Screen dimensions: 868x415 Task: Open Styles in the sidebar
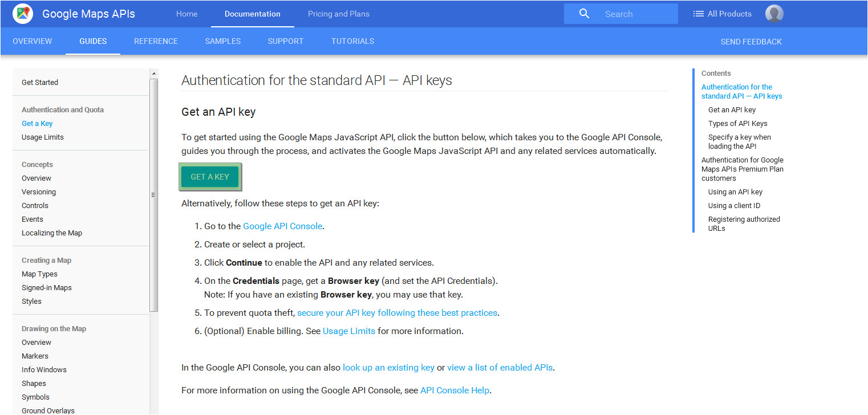click(x=31, y=302)
